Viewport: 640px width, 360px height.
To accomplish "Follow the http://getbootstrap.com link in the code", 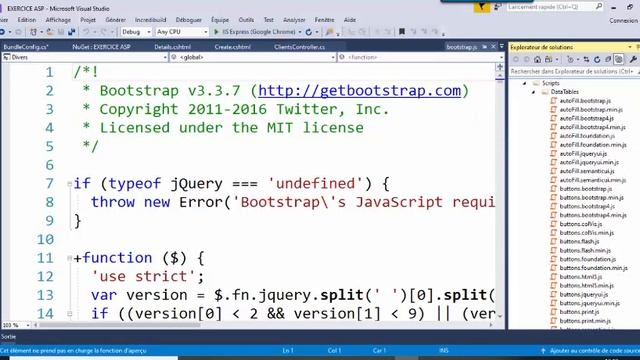I will click(360, 91).
